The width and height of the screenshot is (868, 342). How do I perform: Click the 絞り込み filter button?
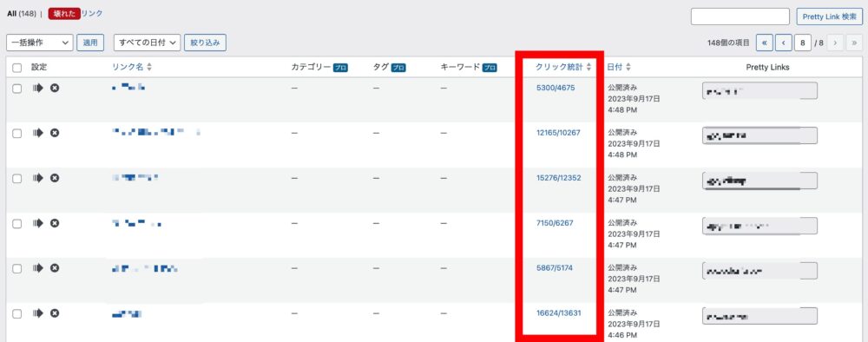[205, 43]
